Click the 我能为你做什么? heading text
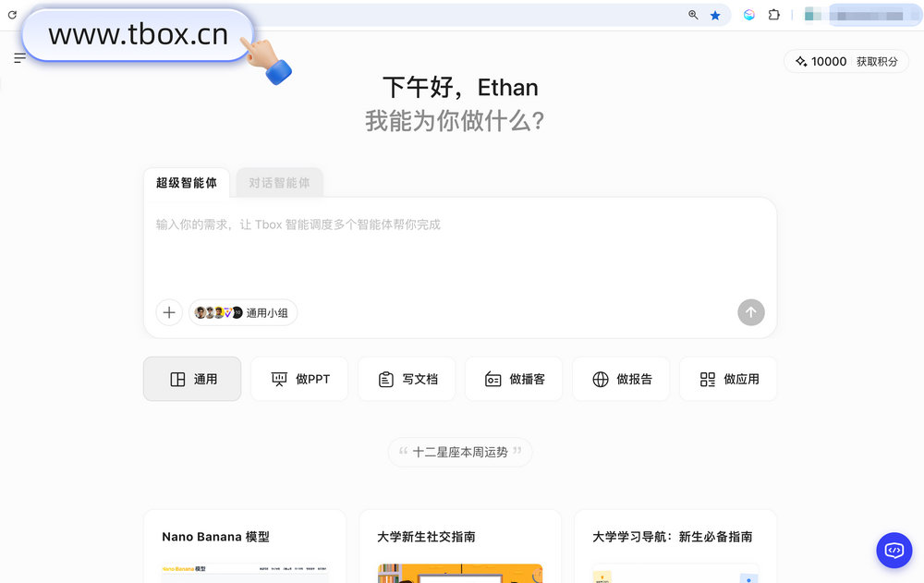The image size is (924, 583). [455, 121]
